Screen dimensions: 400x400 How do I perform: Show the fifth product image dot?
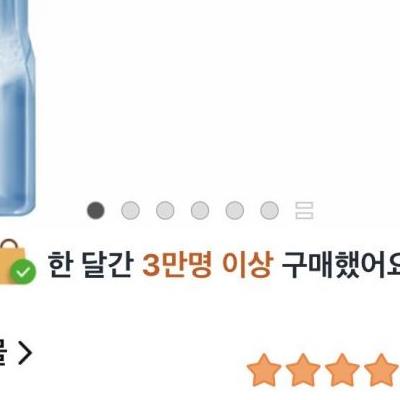coord(235,211)
